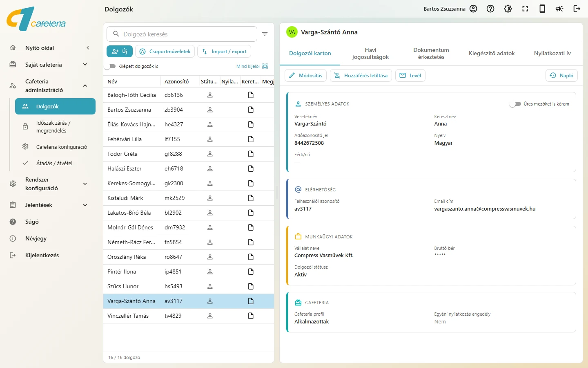Screen dimensions: 588x368
Task: Click status person icon for Vinczellér Tamás
Action: pos(210,316)
